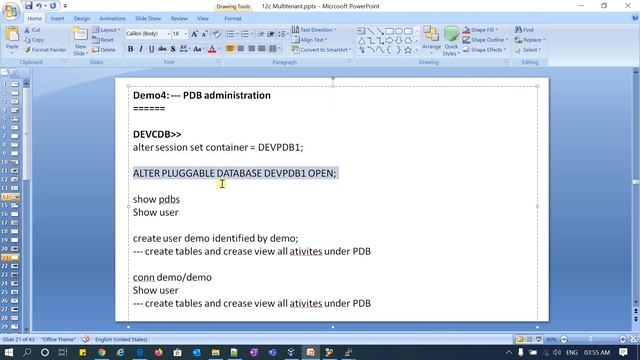Cut the selected text

[x=32, y=30]
